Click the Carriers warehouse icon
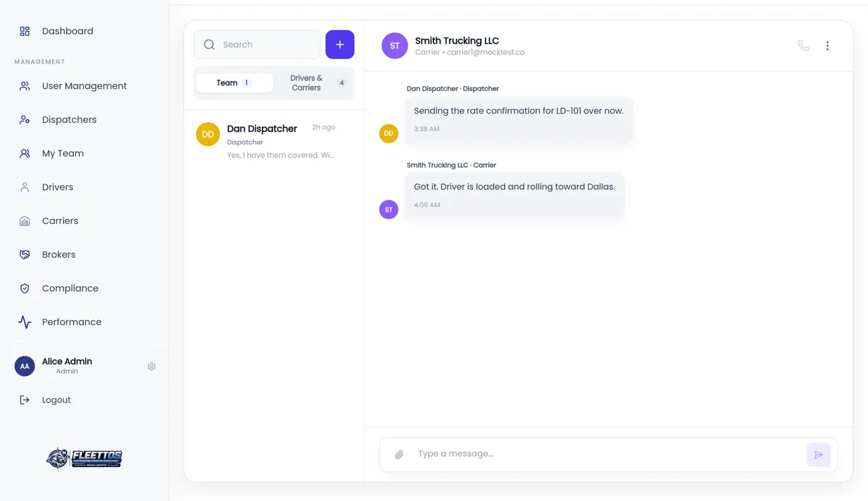The width and height of the screenshot is (868, 501). click(25, 221)
